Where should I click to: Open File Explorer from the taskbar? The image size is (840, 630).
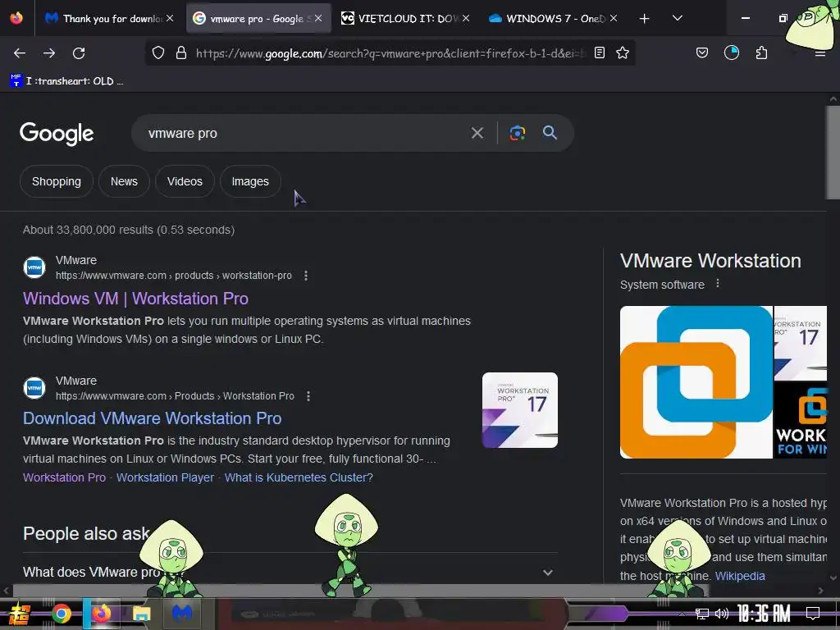tap(141, 614)
